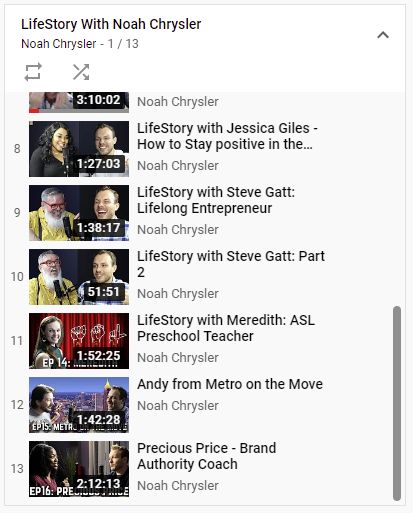The image size is (413, 513).
Task: Open 'Precious Price - Brand Authority Coach' title
Action: point(206,456)
